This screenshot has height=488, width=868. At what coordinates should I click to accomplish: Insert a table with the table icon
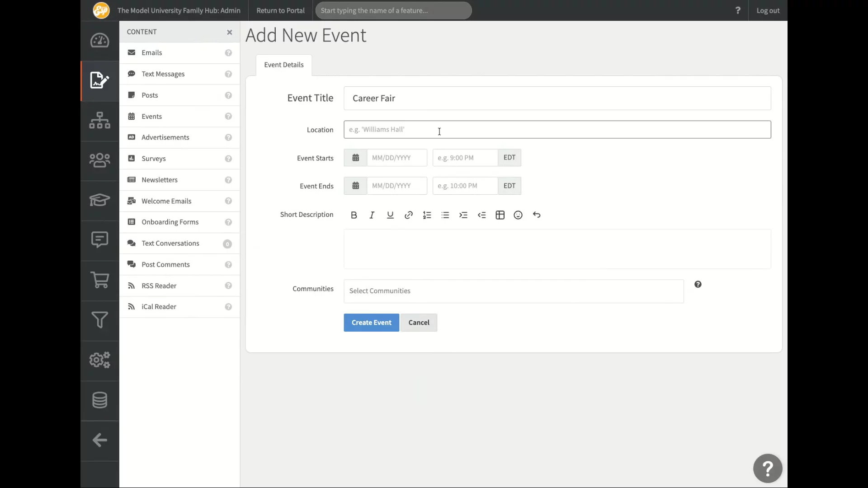(500, 215)
